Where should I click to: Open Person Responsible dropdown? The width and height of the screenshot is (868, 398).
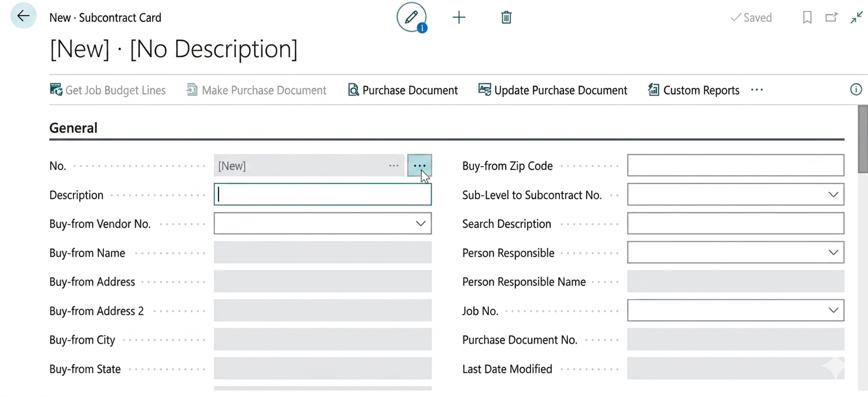[x=833, y=253]
